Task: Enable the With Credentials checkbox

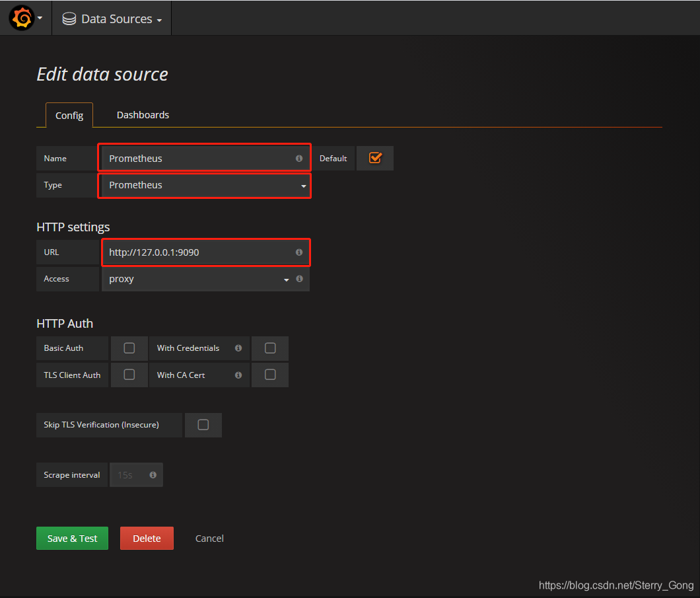Action: 270,348
